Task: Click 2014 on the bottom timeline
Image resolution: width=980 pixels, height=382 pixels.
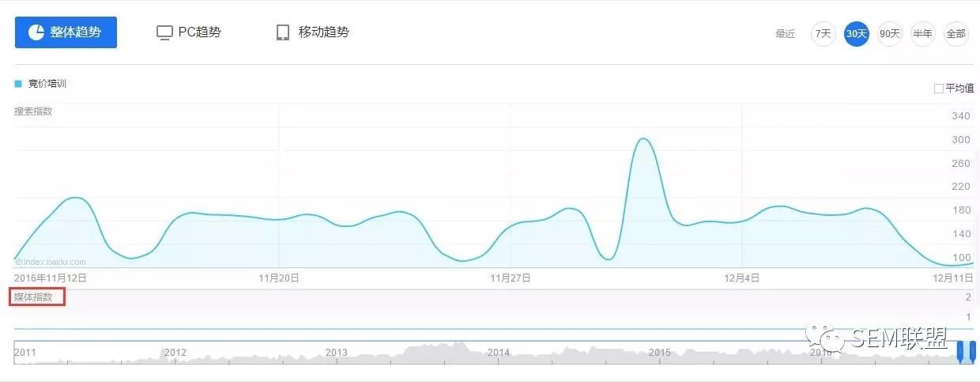Action: pyautogui.click(x=499, y=353)
